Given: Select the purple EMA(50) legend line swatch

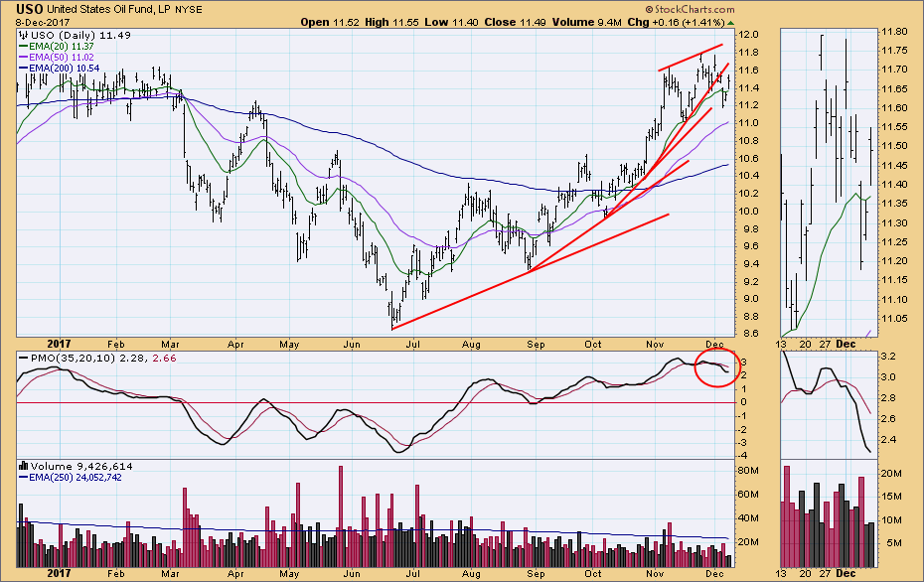Looking at the screenshot, I should tap(24, 58).
